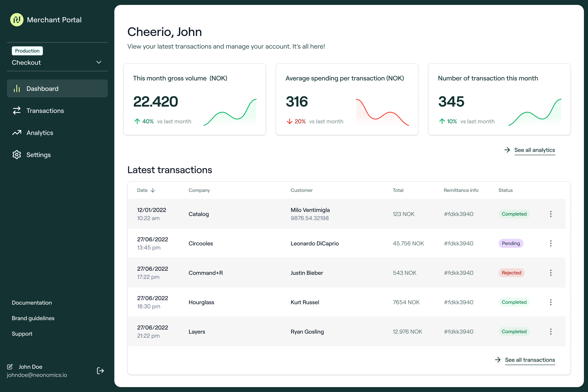Screen dimensions: 588x392
Task: Go to the Transactions menu item
Action: click(45, 110)
